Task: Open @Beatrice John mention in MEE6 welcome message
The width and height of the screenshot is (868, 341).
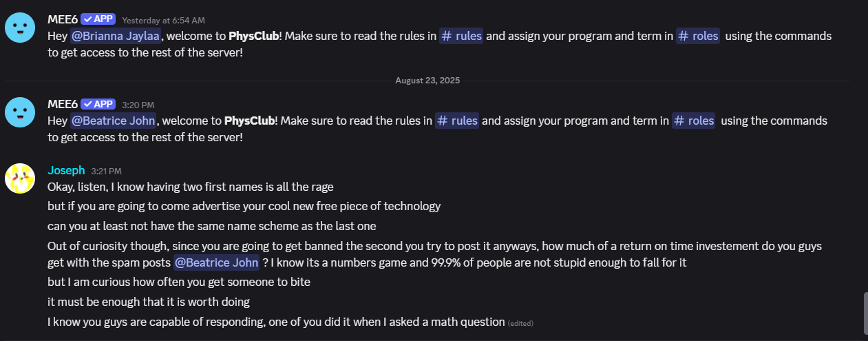Action: tap(113, 121)
